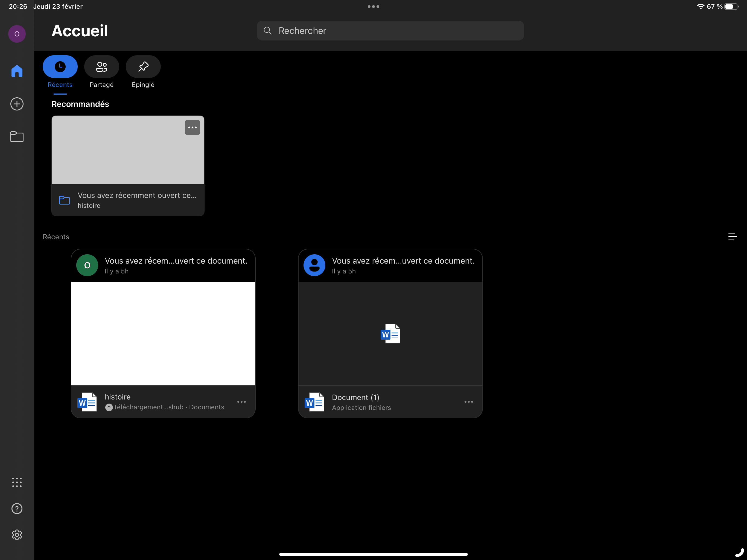The width and height of the screenshot is (747, 560).
Task: Switch to the Épinglé tab
Action: 143,66
